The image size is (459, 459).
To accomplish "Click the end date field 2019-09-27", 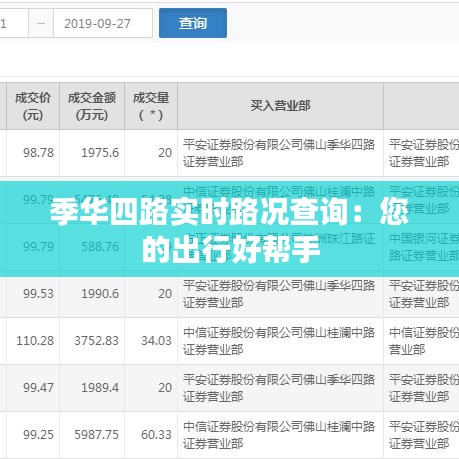I will 103,23.
